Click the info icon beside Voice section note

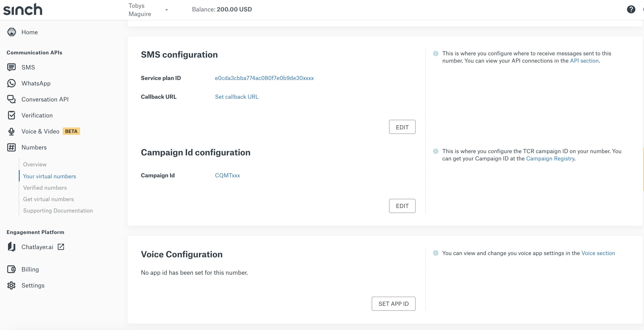click(436, 253)
